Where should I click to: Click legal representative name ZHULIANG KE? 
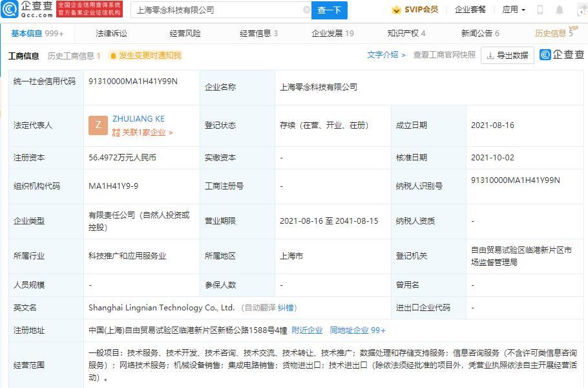(138, 118)
